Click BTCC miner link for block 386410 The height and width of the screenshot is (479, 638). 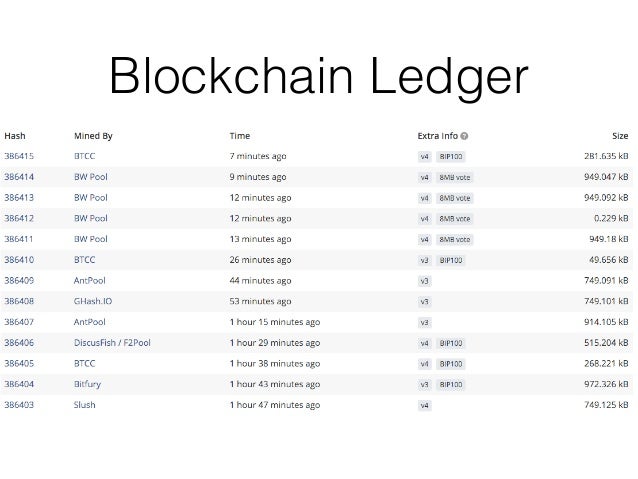[x=85, y=260]
